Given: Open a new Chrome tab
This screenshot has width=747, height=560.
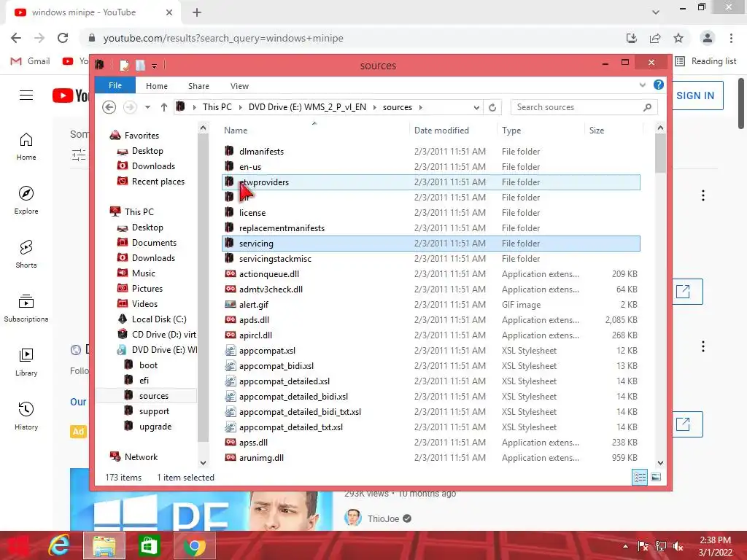Looking at the screenshot, I should [197, 12].
